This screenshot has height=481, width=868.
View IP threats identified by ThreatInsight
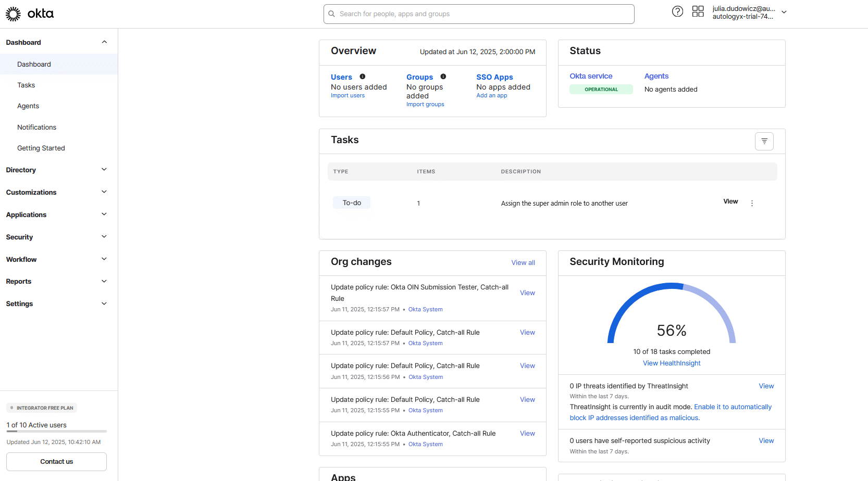(x=766, y=386)
